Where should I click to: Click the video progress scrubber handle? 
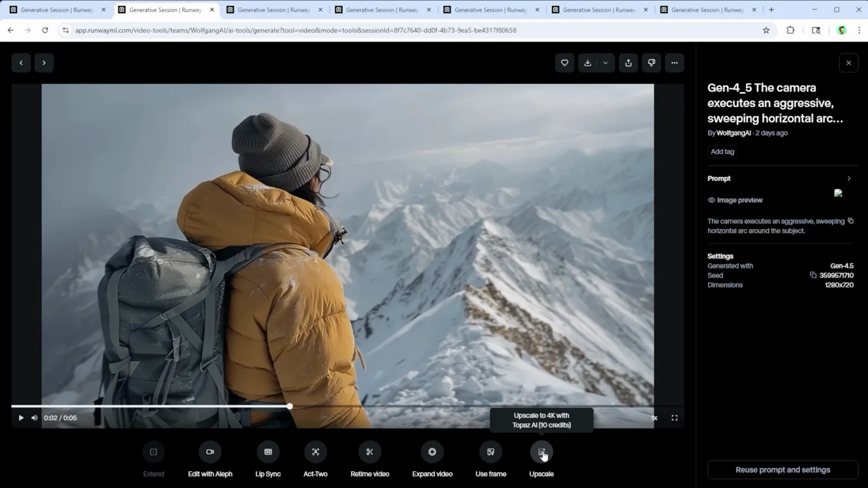pos(290,406)
